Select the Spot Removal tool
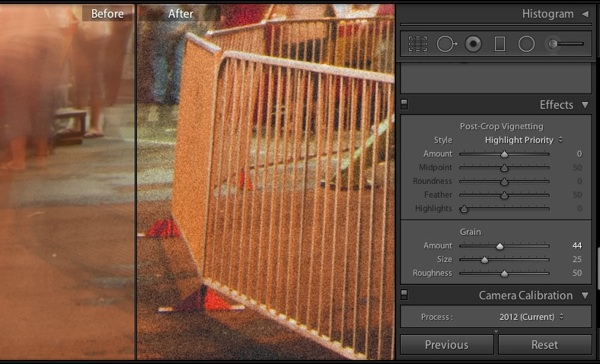Screen dimensions: 600x364 [446, 44]
